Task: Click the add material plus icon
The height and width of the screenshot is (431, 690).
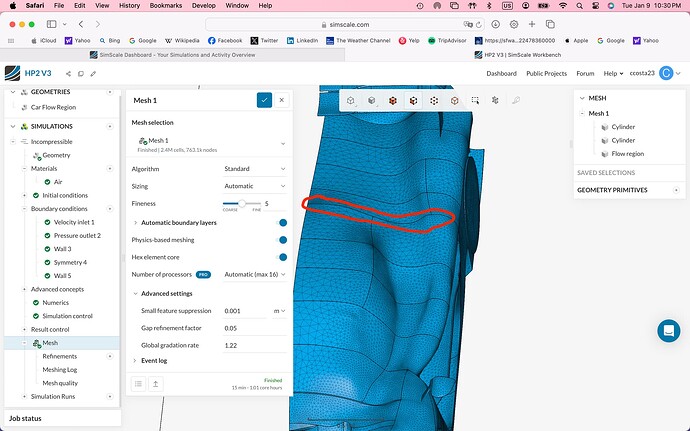Action: pos(109,168)
